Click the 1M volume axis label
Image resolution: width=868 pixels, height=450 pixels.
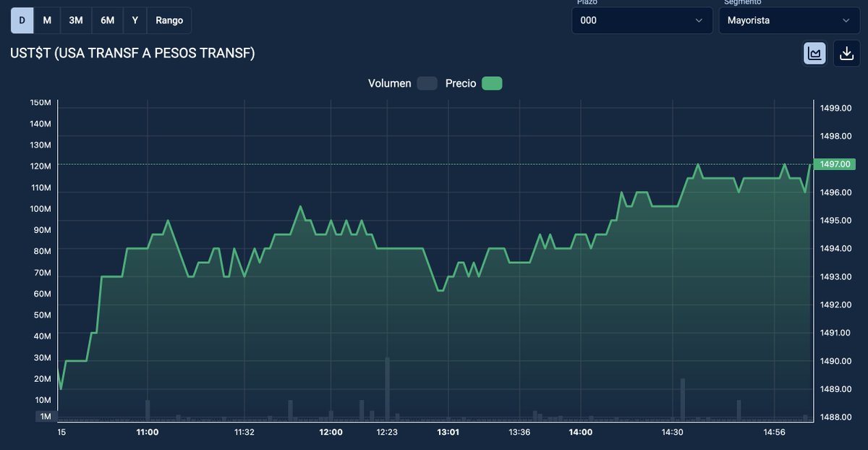pos(46,417)
